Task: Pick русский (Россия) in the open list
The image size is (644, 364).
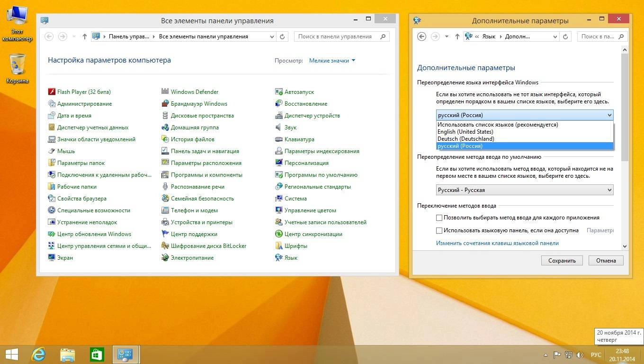Action: click(x=525, y=146)
